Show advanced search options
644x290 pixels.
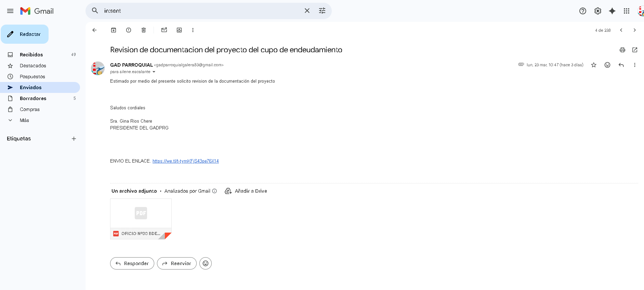pyautogui.click(x=322, y=11)
